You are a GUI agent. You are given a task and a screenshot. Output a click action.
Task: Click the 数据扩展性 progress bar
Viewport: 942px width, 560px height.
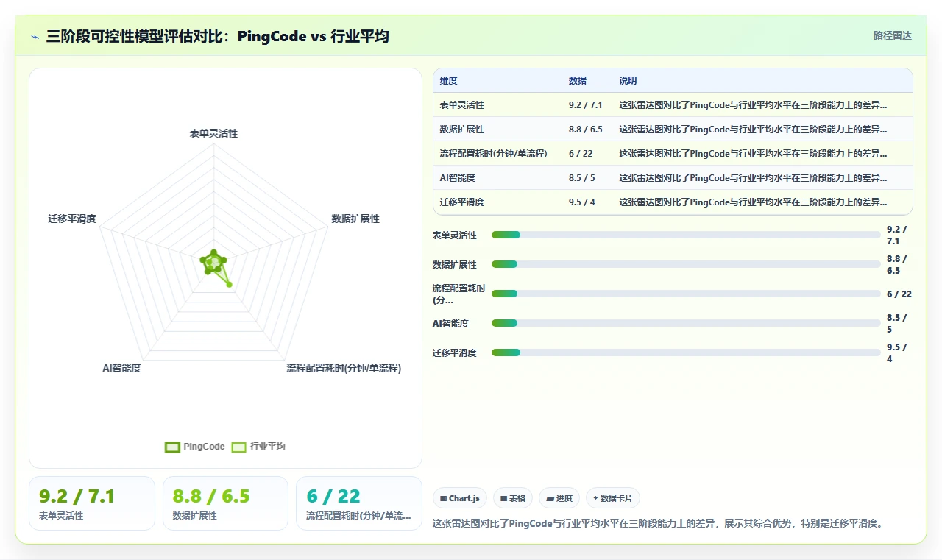tap(686, 264)
